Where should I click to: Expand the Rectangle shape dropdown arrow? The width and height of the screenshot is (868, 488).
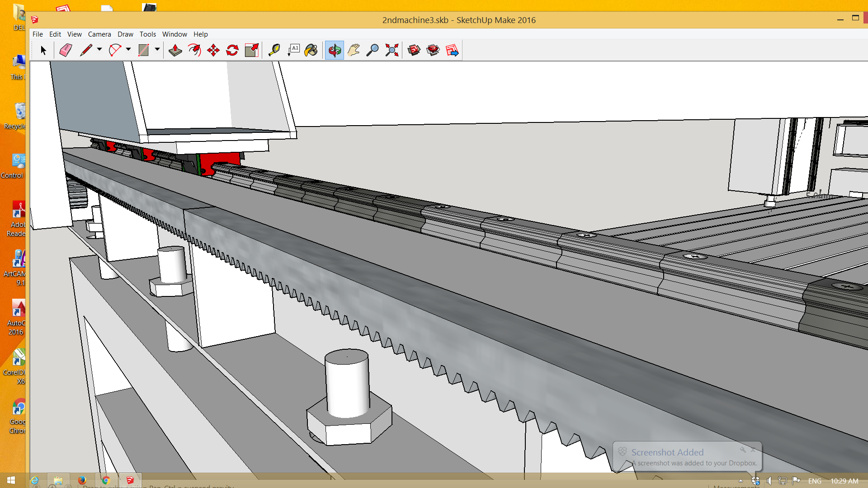[157, 49]
